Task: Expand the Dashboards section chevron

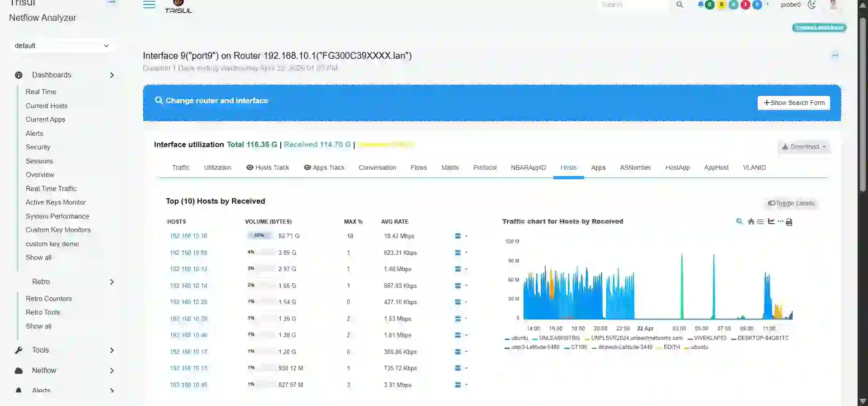Action: coord(112,75)
